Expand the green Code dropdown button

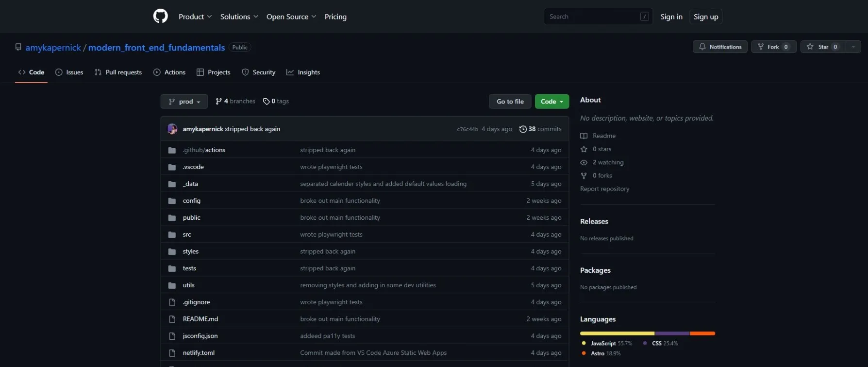pyautogui.click(x=551, y=102)
